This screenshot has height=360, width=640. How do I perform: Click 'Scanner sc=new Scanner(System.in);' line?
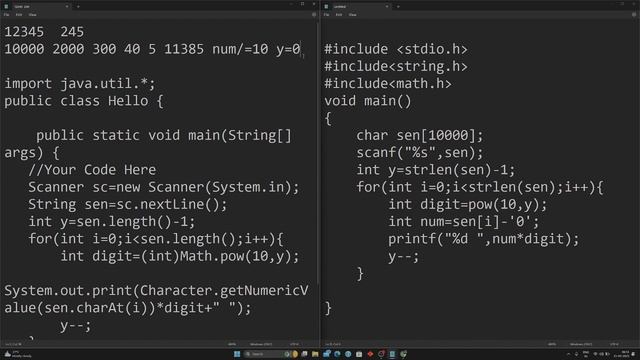pos(163,187)
